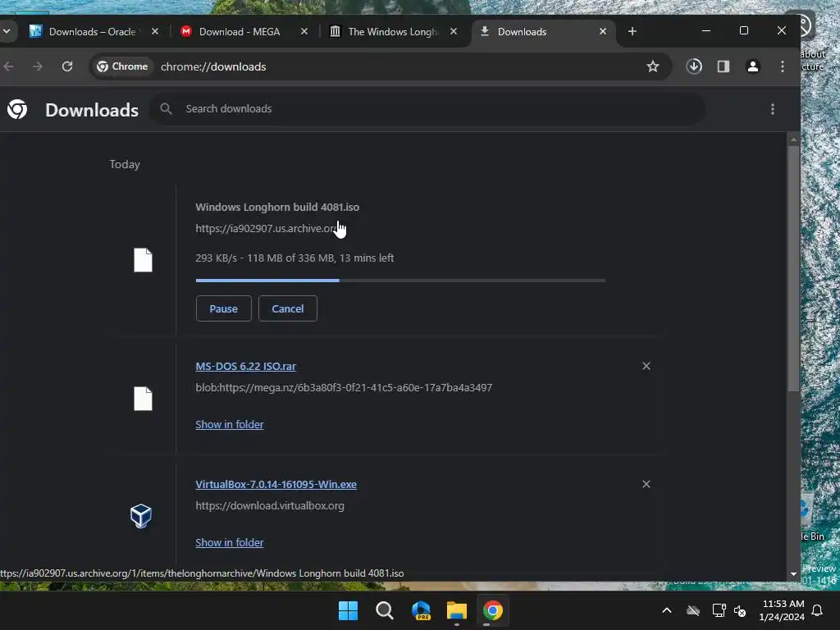840x630 pixels.
Task: Open Chrome's three-dot main menu
Action: point(783,66)
